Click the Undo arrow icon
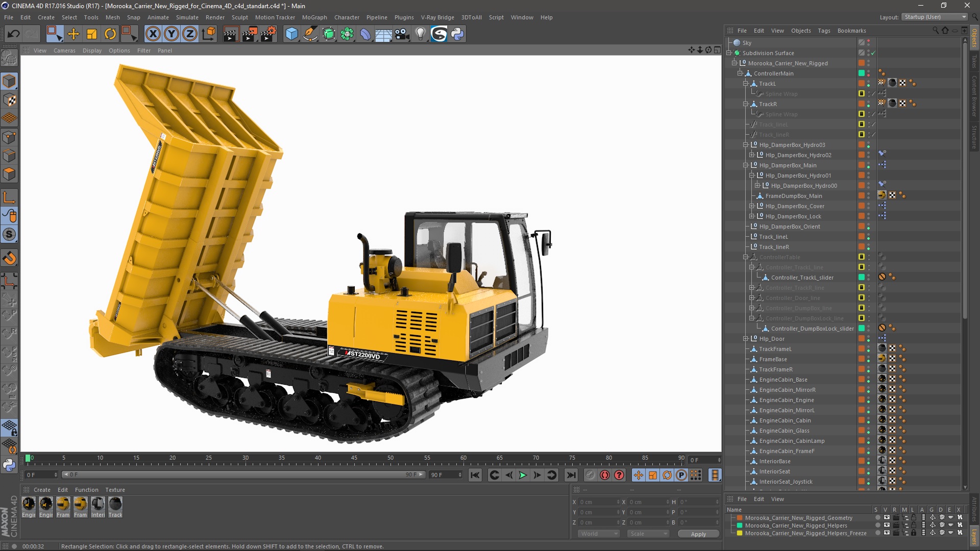Screen dimensions: 980x551 [x=14, y=34]
